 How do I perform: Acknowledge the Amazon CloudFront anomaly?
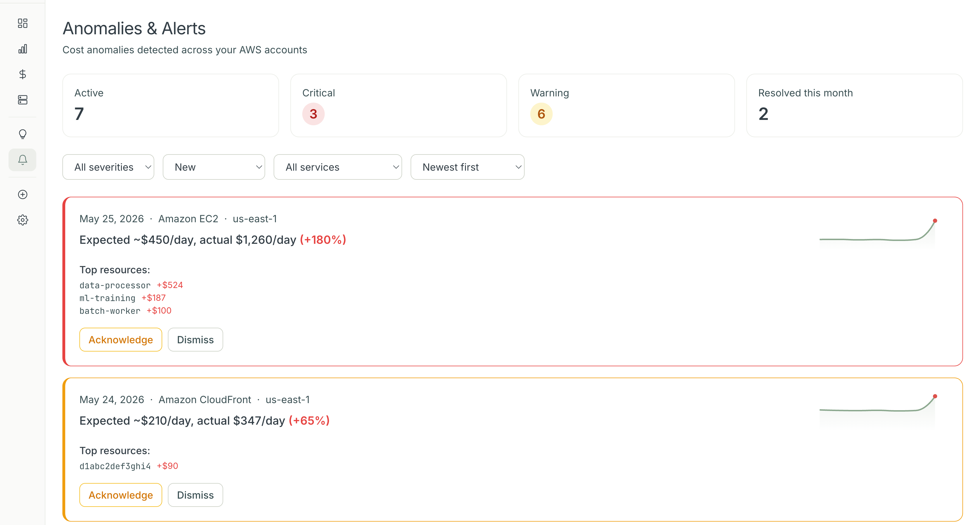tap(121, 495)
